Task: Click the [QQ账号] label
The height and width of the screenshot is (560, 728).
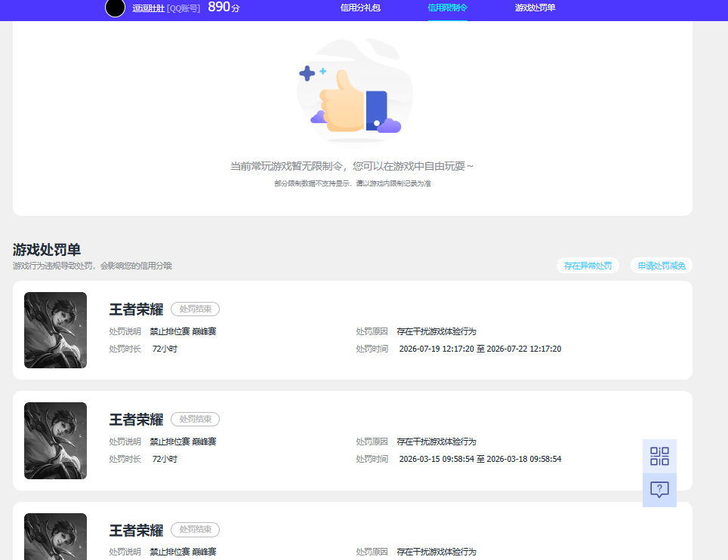Action: coord(184,8)
